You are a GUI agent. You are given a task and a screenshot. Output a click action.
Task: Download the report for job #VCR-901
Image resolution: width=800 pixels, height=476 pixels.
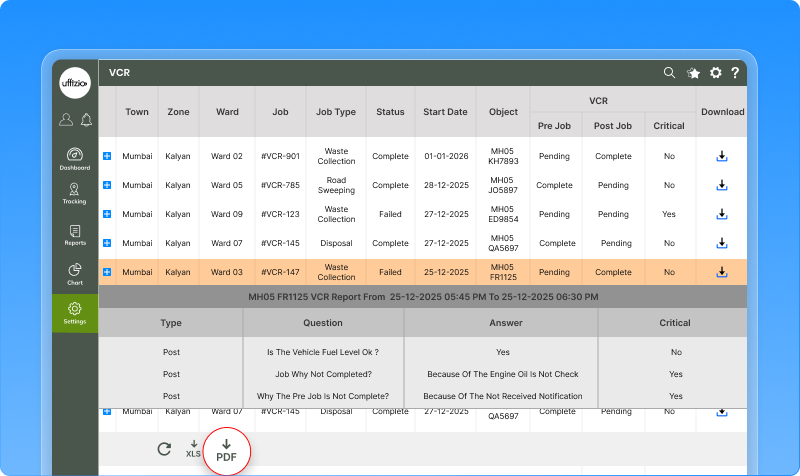click(721, 157)
